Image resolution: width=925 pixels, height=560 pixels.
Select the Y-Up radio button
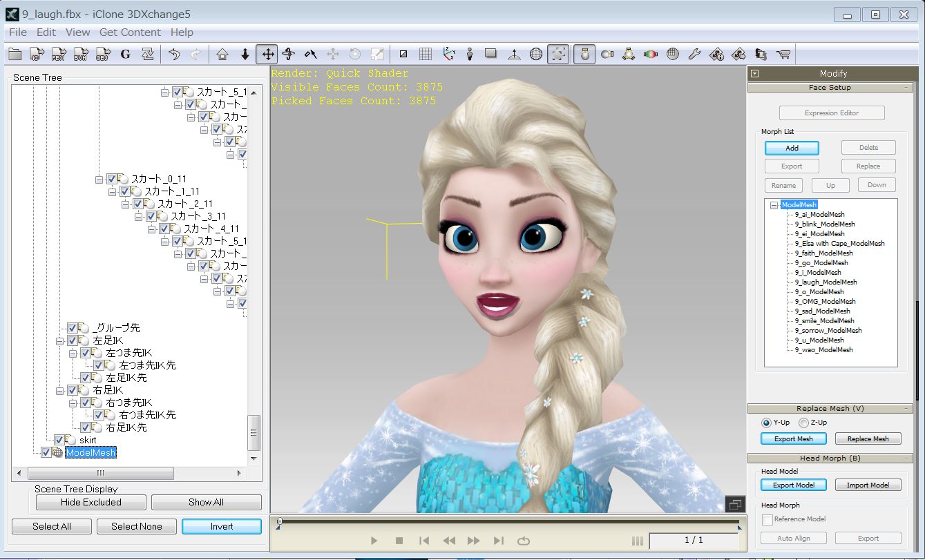click(x=766, y=423)
